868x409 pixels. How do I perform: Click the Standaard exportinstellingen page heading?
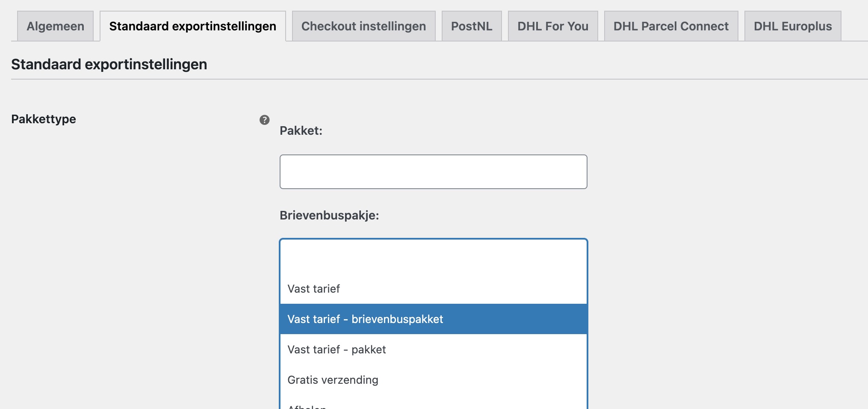109,65
